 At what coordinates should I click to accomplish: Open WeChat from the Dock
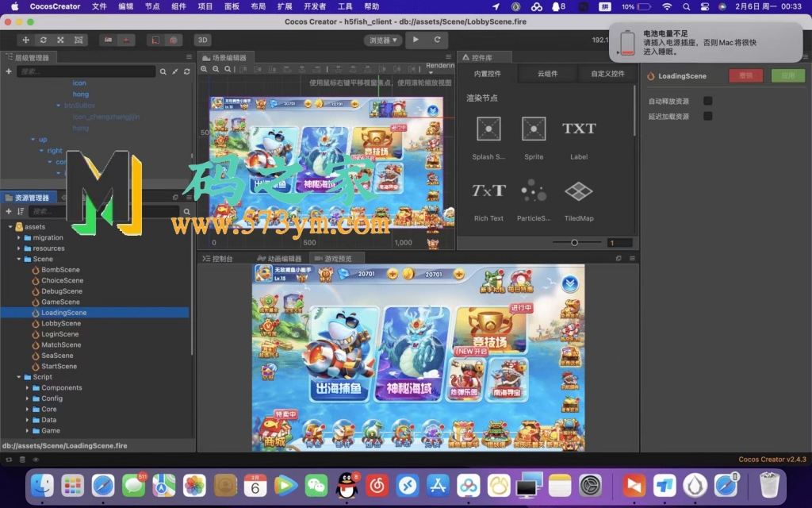(x=316, y=486)
